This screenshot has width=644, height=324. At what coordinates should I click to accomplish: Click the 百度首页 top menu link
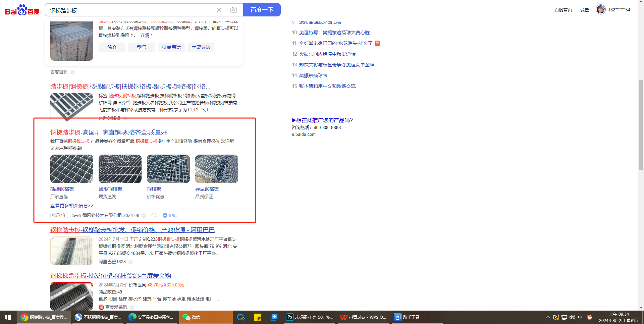563,10
